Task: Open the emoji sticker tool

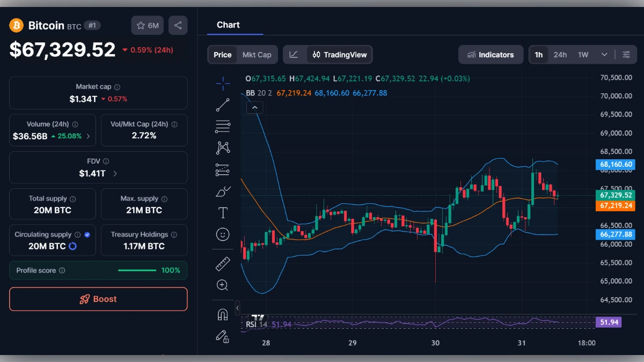Action: [x=223, y=234]
